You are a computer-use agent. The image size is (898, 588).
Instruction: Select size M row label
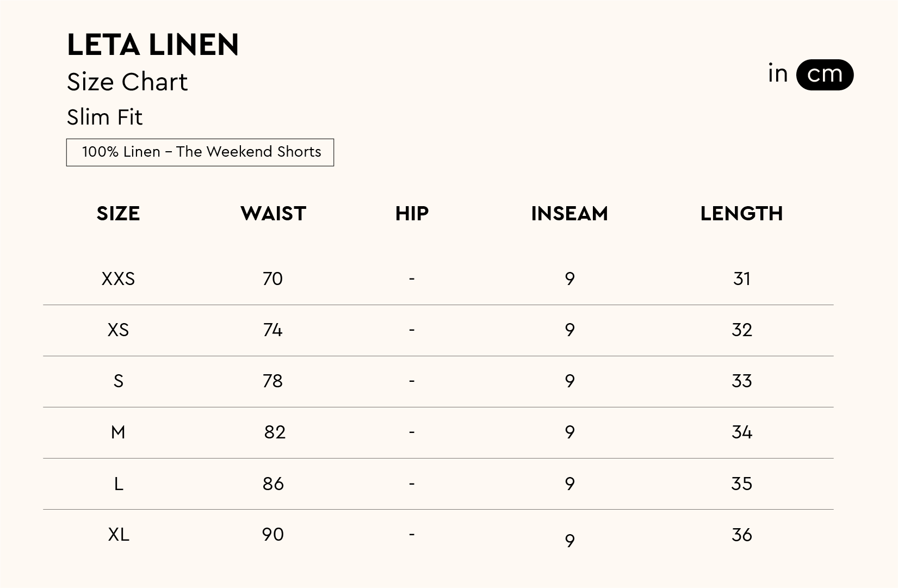click(118, 432)
